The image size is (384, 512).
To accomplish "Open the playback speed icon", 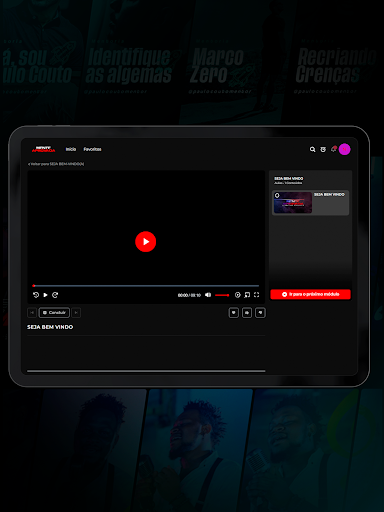I will 237,295.
